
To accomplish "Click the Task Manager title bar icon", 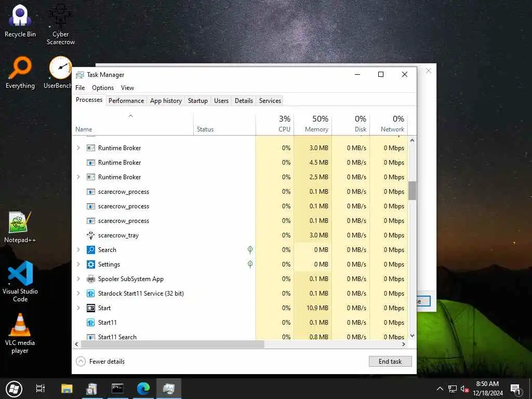I will 79,75.
